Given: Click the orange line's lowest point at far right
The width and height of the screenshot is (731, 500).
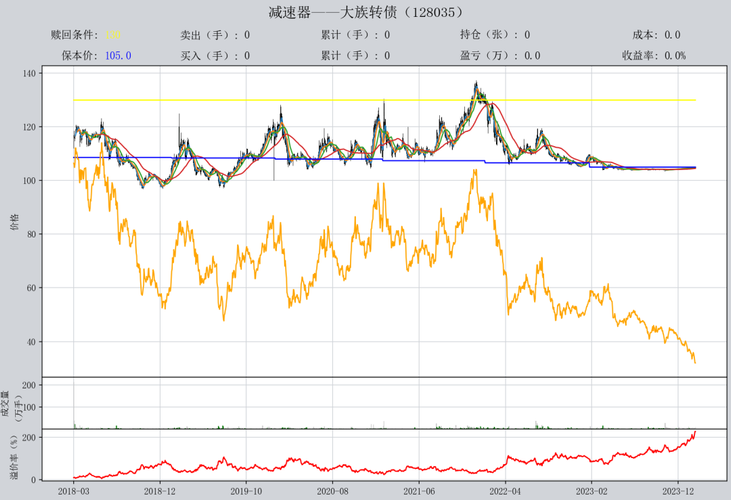Looking at the screenshot, I should point(695,362).
